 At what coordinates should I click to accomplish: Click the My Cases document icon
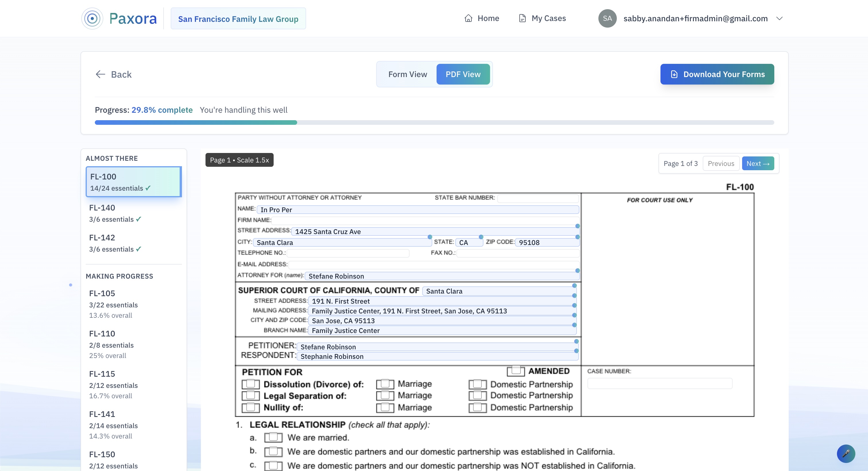pos(522,18)
